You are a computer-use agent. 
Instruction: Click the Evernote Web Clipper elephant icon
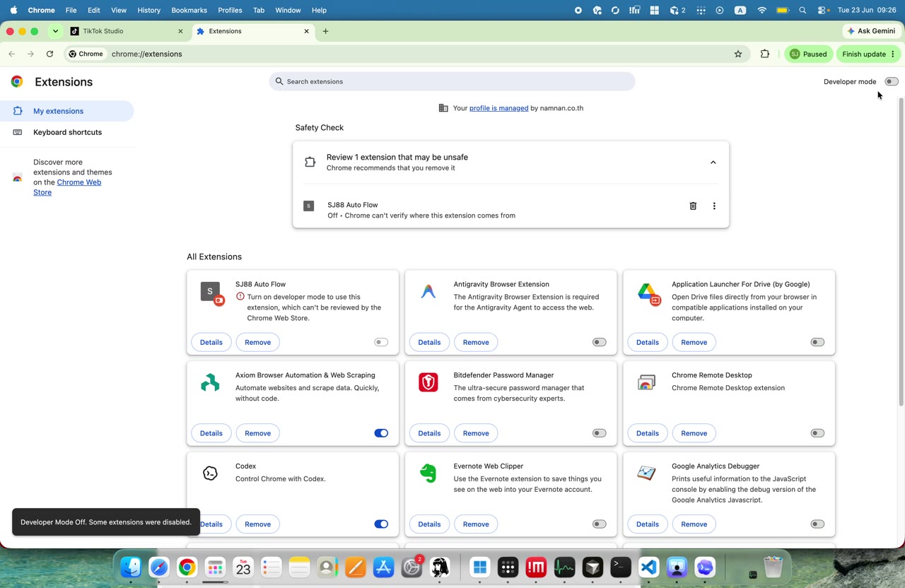[428, 474]
